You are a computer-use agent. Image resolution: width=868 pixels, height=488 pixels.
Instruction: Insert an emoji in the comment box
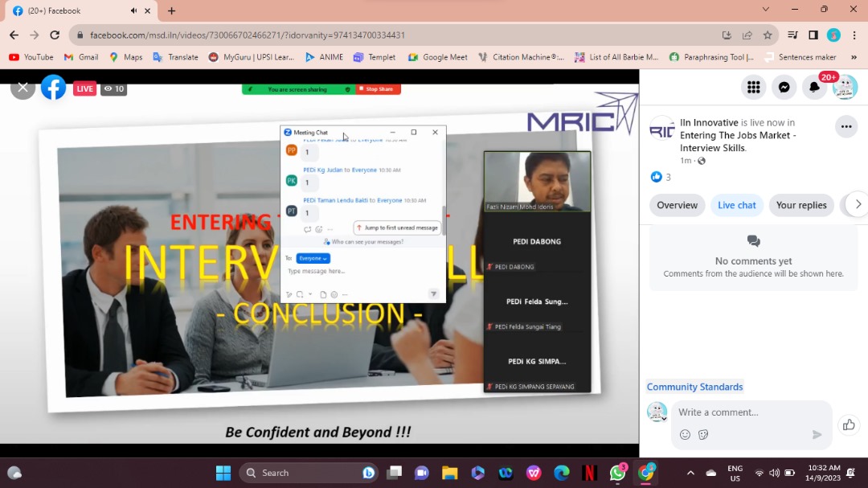(685, 434)
